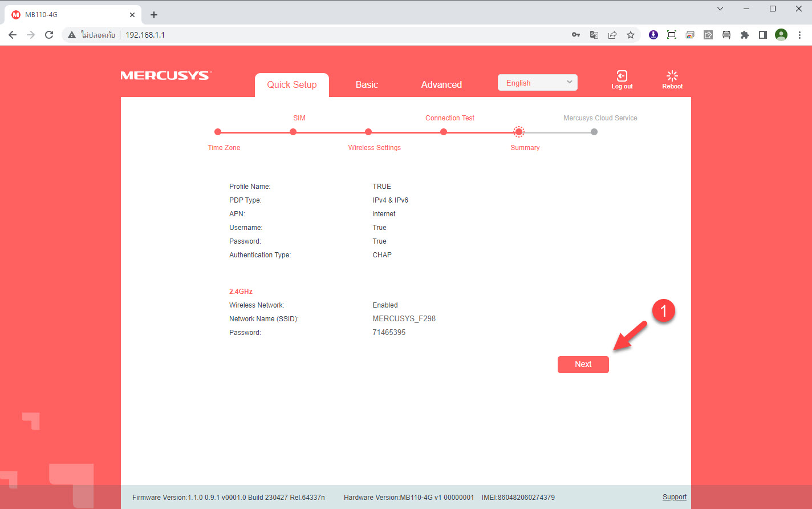Close the MB110-4G tab
This screenshot has height=509, width=812.
click(132, 15)
